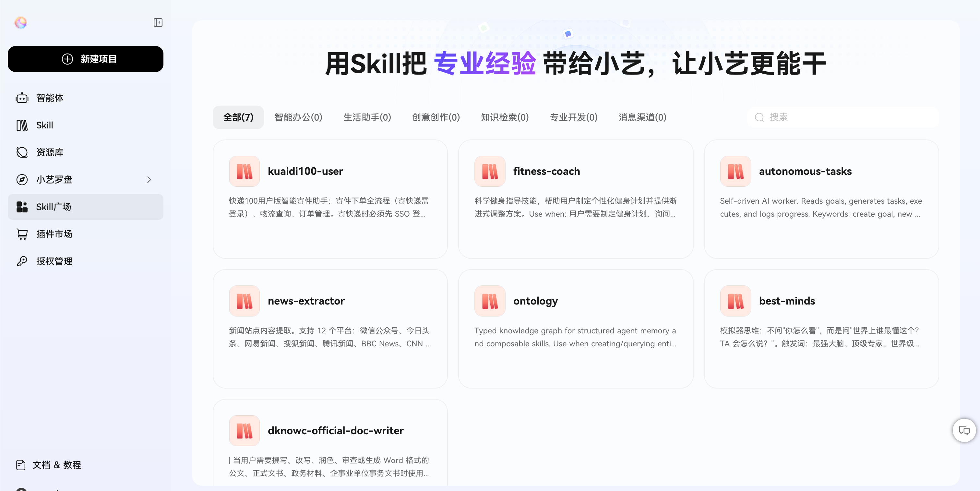Open 资源库 in the sidebar
The height and width of the screenshot is (491, 980).
point(86,152)
